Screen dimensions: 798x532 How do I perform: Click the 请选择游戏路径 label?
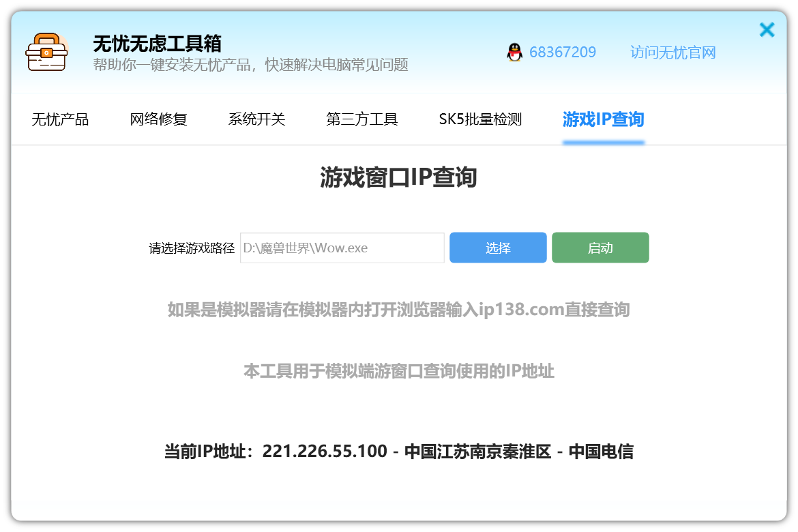192,248
